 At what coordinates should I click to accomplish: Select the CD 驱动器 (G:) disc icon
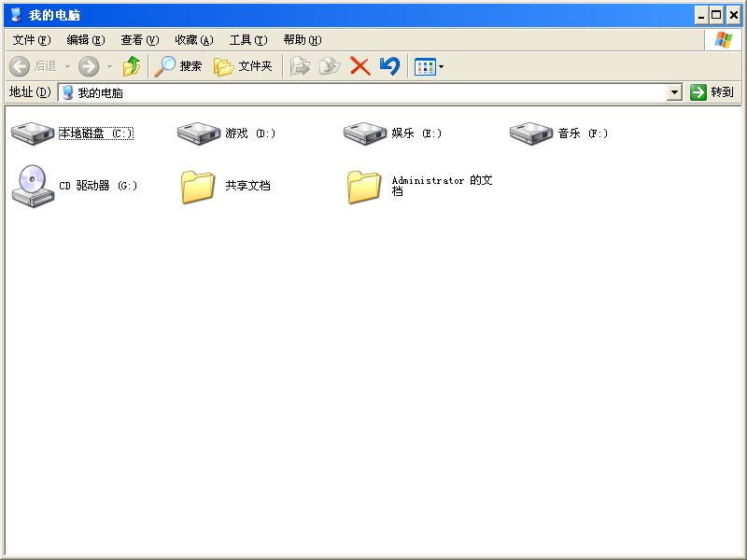33,186
